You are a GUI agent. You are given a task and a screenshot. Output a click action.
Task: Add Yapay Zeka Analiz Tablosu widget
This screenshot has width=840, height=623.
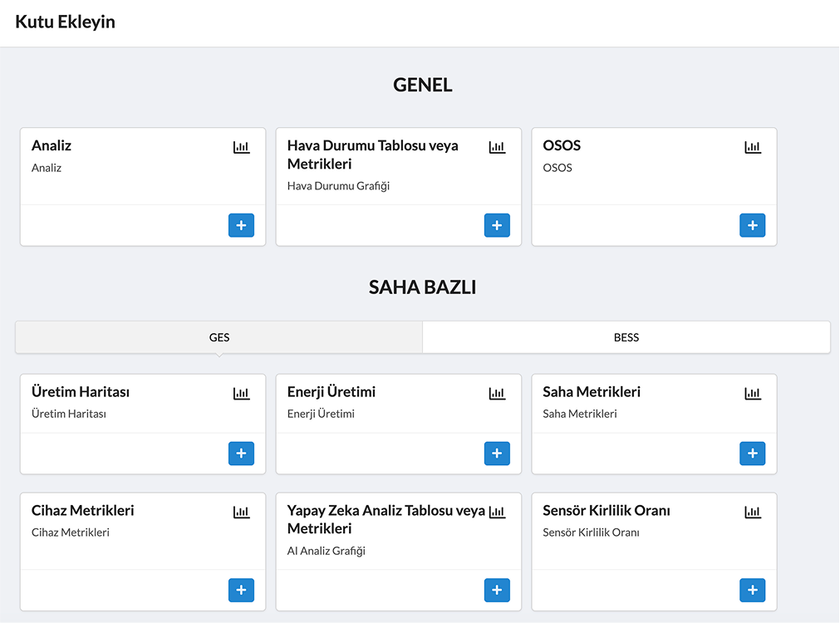(x=497, y=590)
